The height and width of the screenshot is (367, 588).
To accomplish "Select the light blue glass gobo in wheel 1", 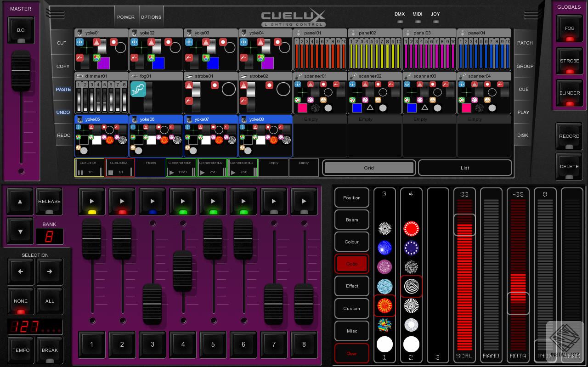I will (384, 287).
